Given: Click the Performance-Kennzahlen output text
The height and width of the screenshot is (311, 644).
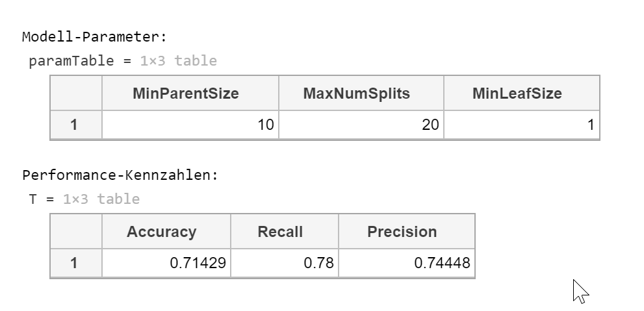Looking at the screenshot, I should [x=120, y=175].
